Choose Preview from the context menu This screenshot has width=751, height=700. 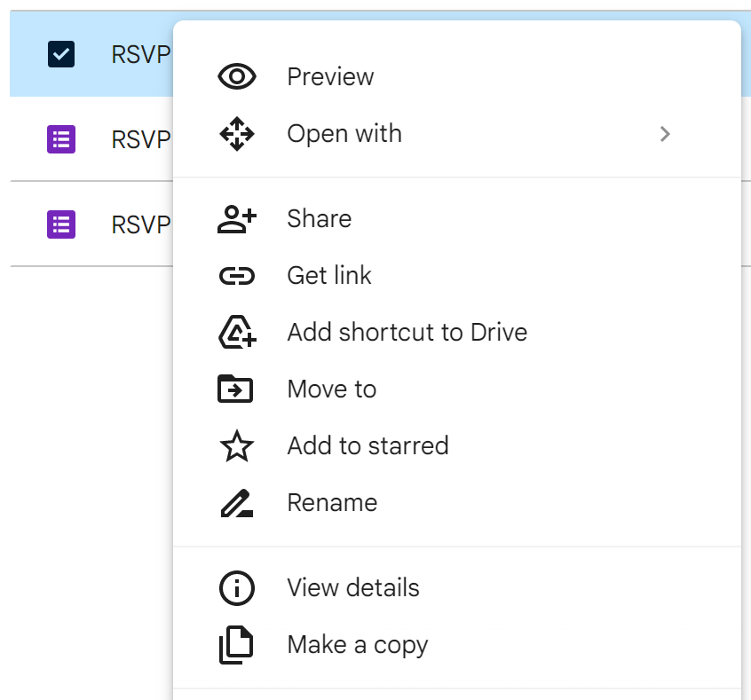click(x=330, y=77)
